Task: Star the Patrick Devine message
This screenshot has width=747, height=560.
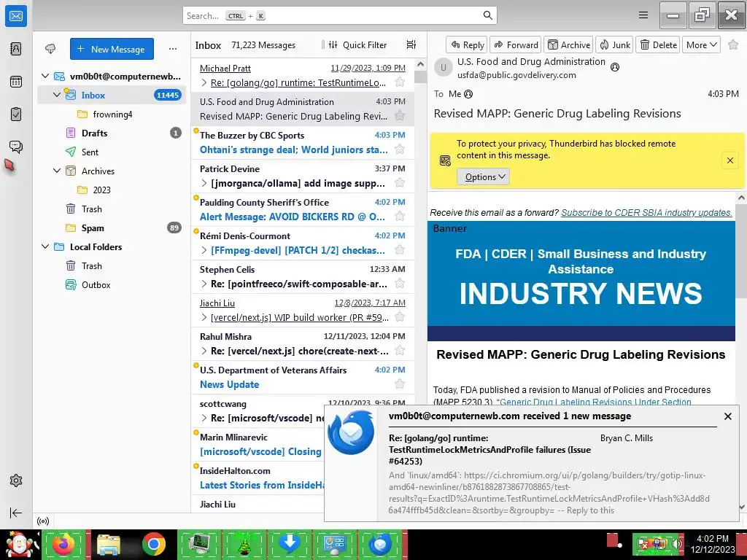Action: coord(400,183)
